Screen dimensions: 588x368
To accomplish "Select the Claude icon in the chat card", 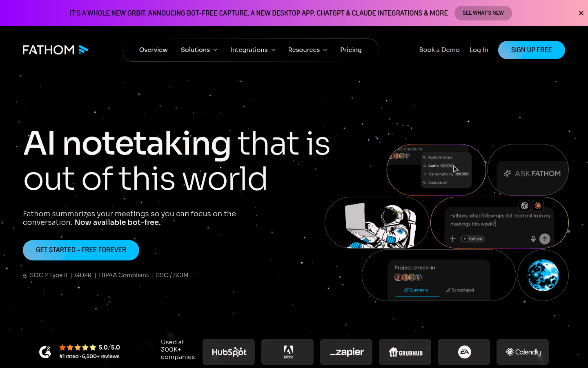I will (x=537, y=206).
